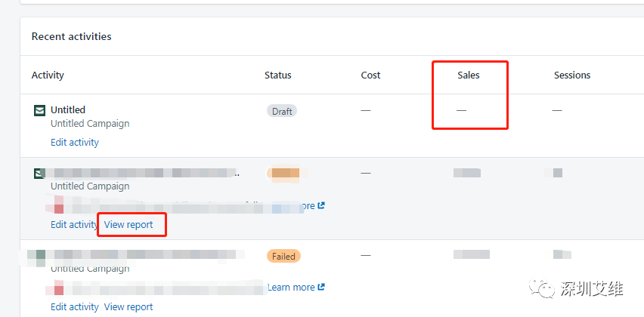Click the Draft status badge
Image resolution: width=644 pixels, height=317 pixels.
[282, 111]
